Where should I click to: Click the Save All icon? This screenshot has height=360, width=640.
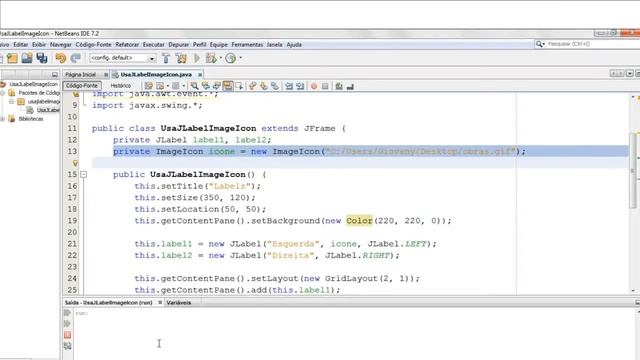(x=42, y=58)
